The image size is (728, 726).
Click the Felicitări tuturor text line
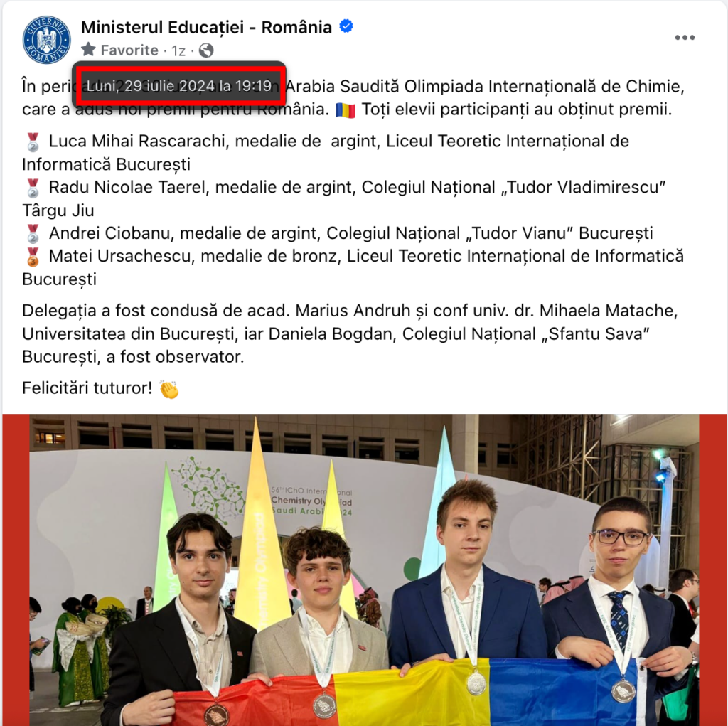pos(87,388)
